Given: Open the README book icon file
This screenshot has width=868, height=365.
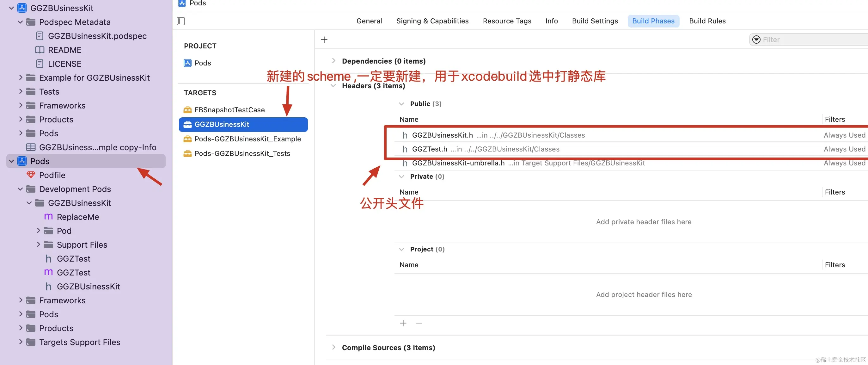Looking at the screenshot, I should click(x=40, y=50).
